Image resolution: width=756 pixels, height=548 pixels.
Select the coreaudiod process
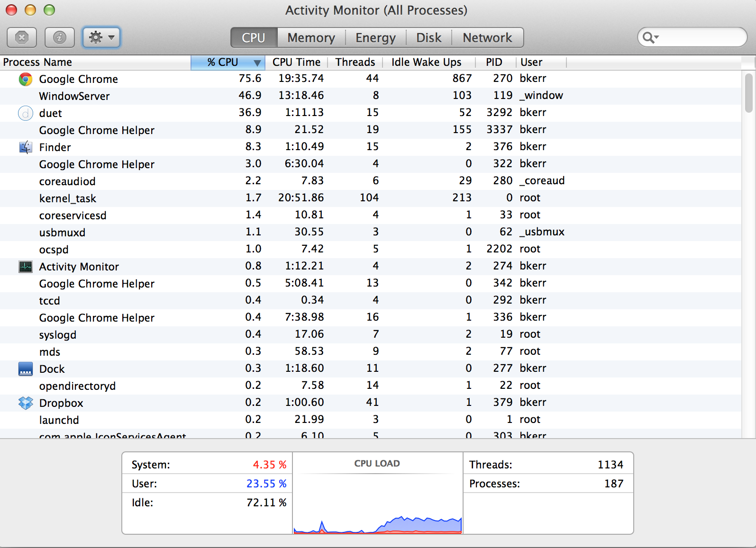tap(371, 181)
